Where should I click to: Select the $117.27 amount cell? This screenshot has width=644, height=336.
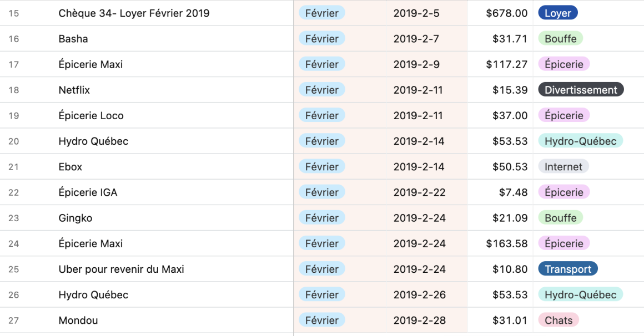[x=506, y=65]
